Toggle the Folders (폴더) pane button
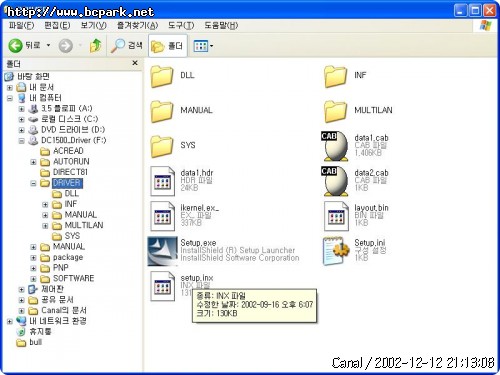 pyautogui.click(x=167, y=46)
